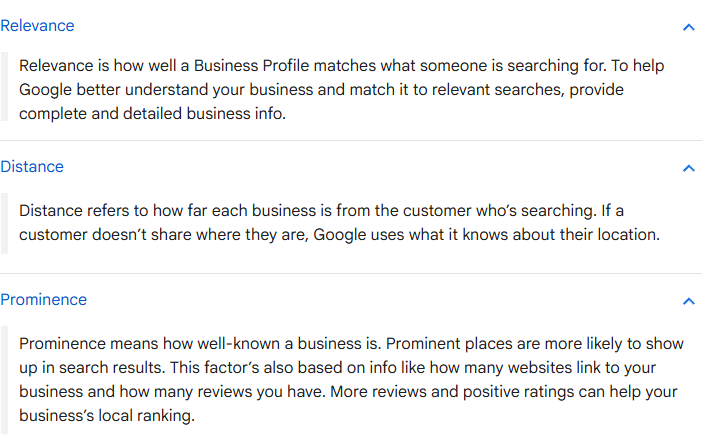Click the gray bar beside Distance text
The height and width of the screenshot is (438, 707).
click(4, 223)
